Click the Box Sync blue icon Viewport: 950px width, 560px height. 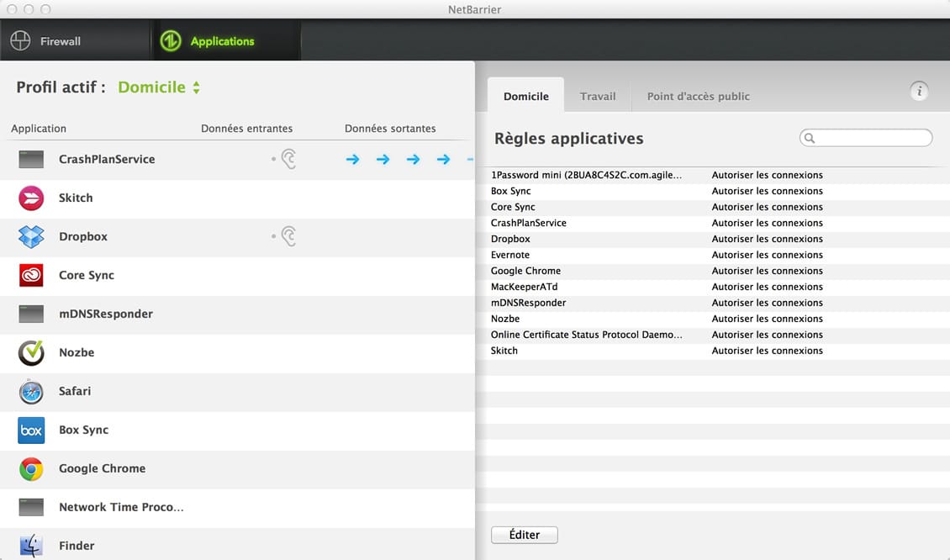click(x=31, y=431)
